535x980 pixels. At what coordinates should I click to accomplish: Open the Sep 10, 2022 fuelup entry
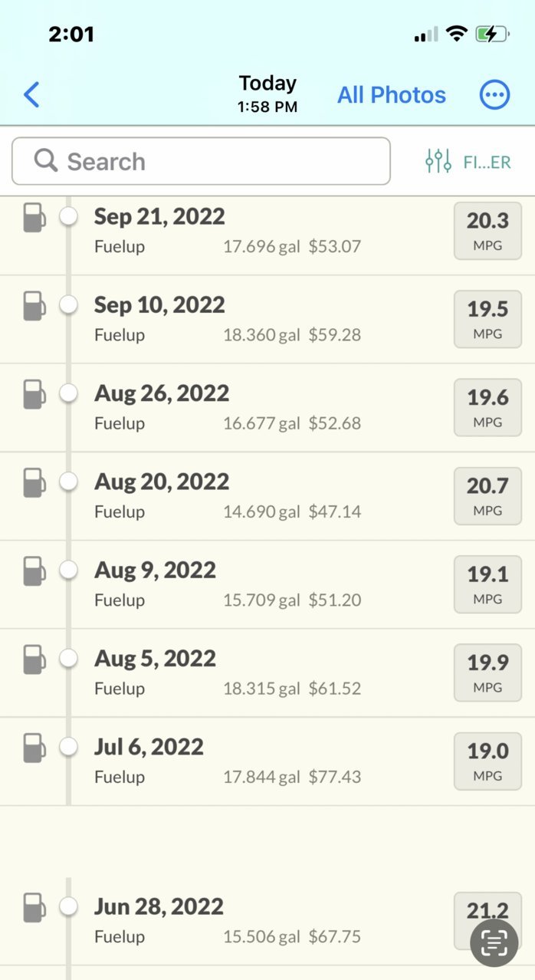tap(267, 320)
